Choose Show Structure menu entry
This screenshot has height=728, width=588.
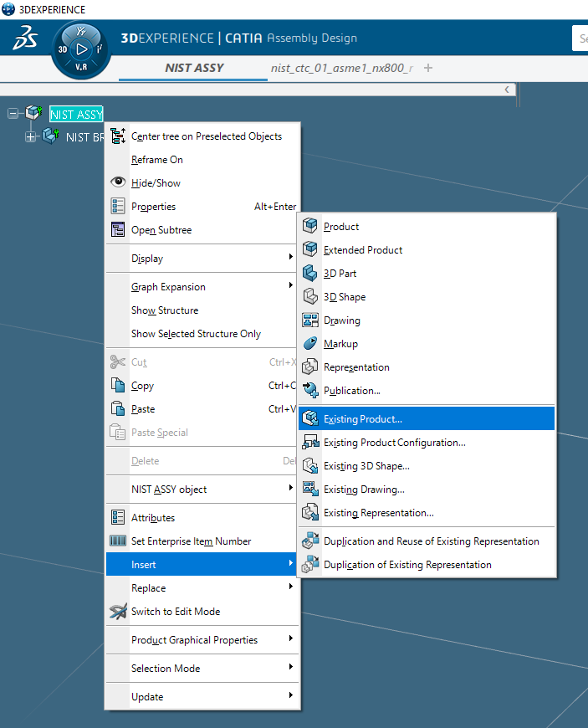tap(202, 310)
